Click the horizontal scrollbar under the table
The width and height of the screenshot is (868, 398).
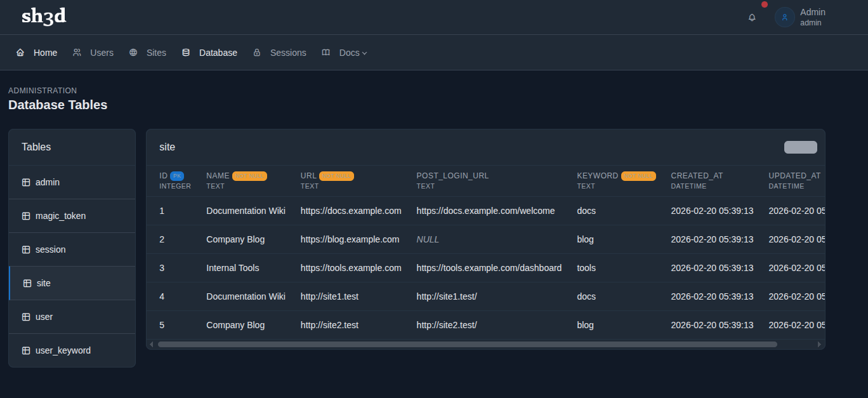pyautogui.click(x=467, y=344)
